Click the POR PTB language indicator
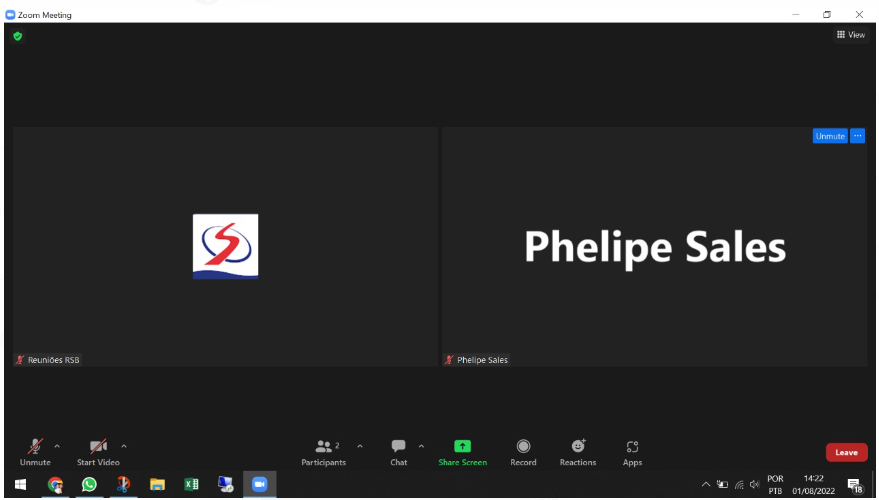Viewport: 879px width, 500px height. click(x=775, y=485)
